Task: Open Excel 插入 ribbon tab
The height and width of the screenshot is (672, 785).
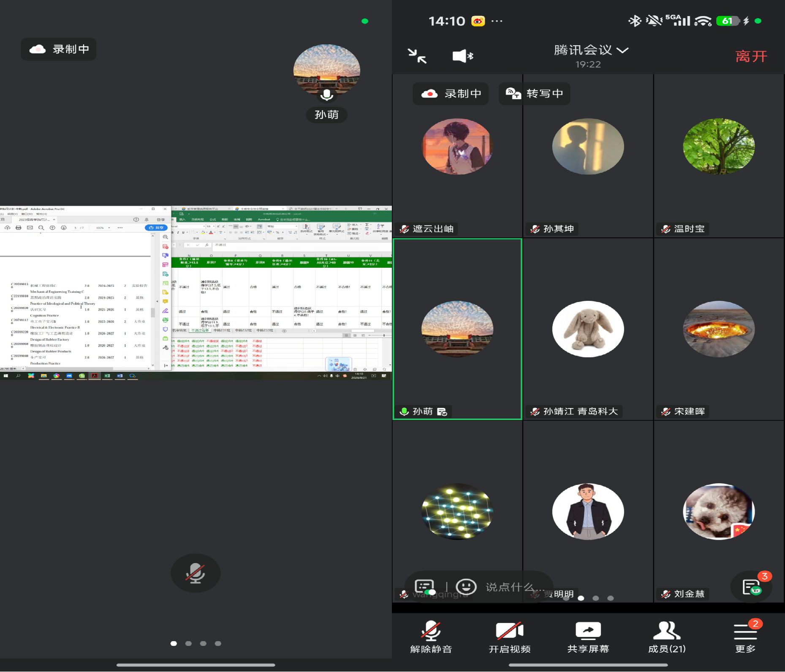Action: pyautogui.click(x=182, y=220)
